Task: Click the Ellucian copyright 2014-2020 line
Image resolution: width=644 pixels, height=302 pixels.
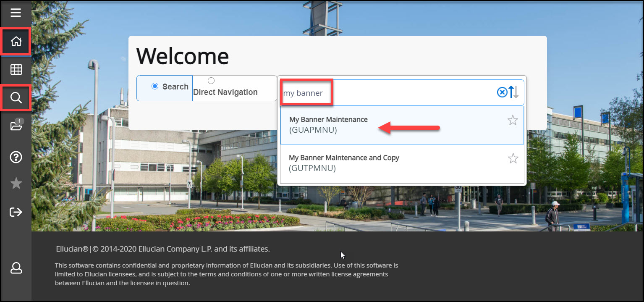Action: (x=163, y=249)
